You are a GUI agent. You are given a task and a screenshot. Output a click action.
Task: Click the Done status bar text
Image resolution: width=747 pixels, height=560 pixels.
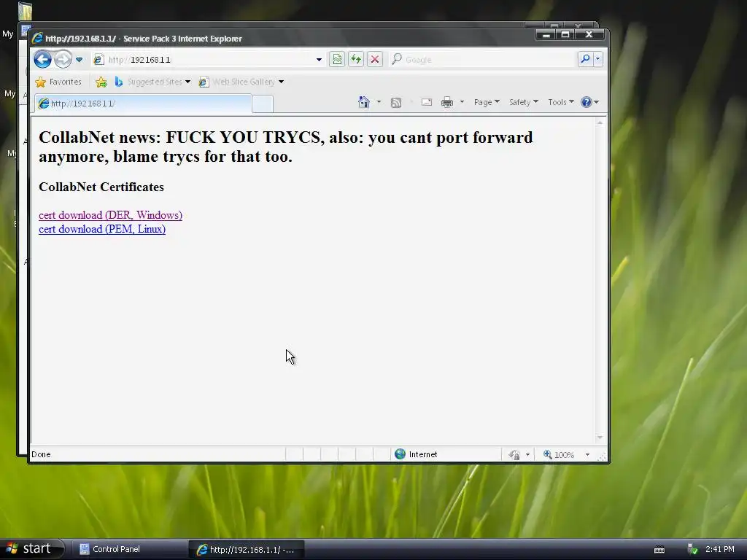point(41,454)
